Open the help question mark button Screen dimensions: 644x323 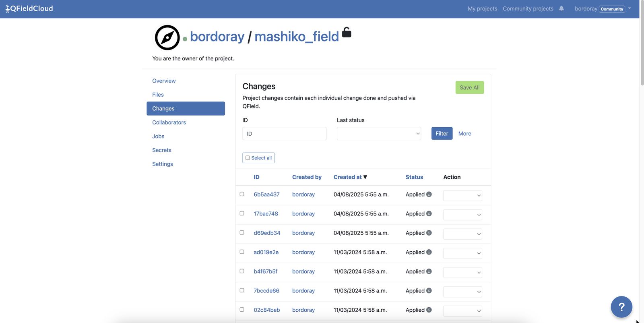coord(621,307)
